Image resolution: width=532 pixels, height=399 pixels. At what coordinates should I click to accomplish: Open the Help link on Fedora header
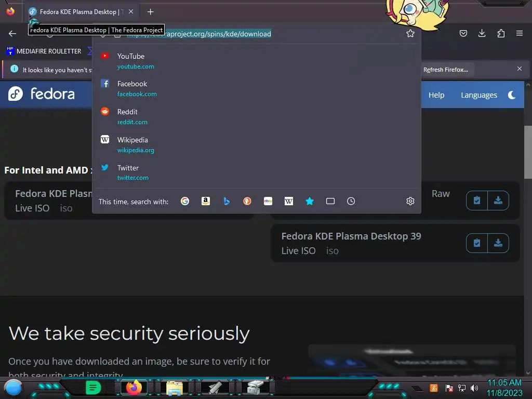(x=436, y=95)
